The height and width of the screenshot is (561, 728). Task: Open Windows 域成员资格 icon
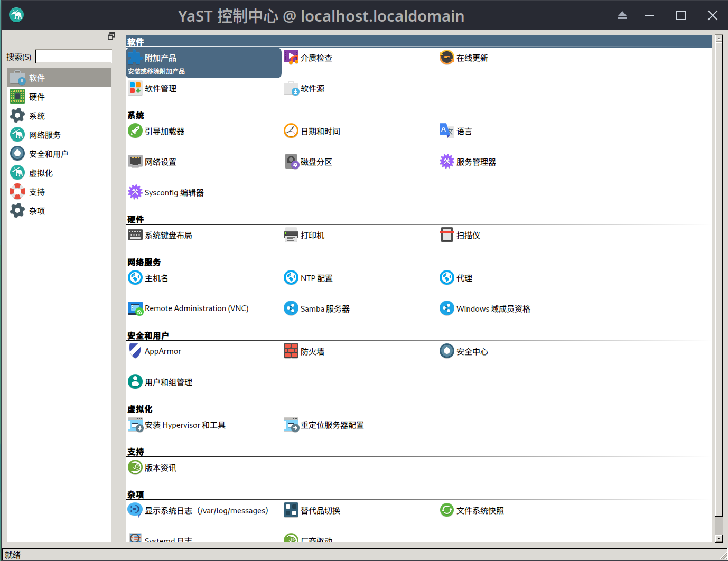(x=447, y=308)
